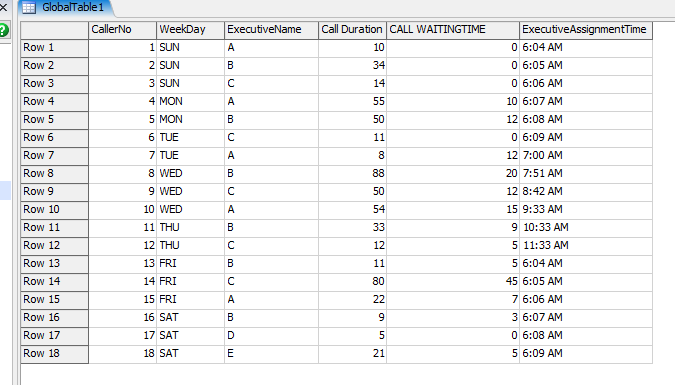Click the green help question-mark icon
Screen dimensions: 675x385
point(3,30)
